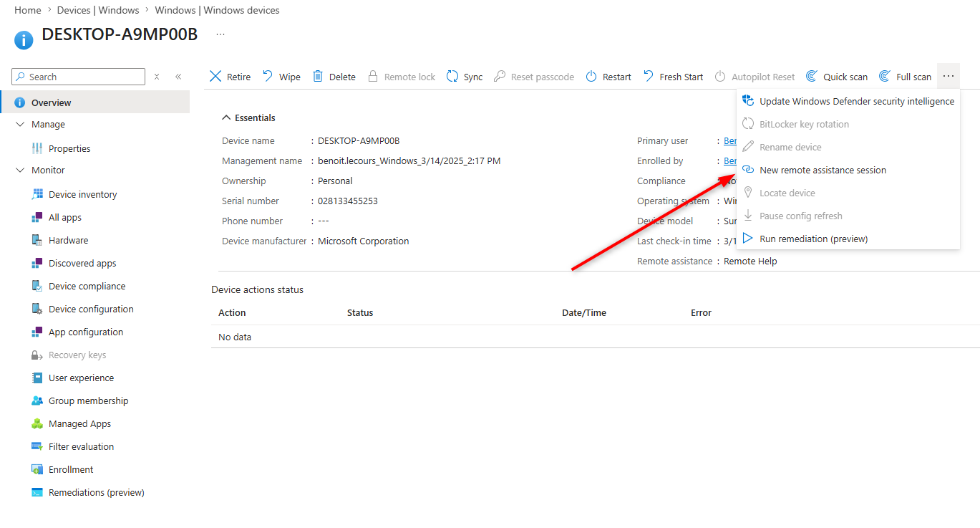Go to Devices | Windows breadcrumb
Image resolution: width=980 pixels, height=528 pixels.
[x=98, y=10]
